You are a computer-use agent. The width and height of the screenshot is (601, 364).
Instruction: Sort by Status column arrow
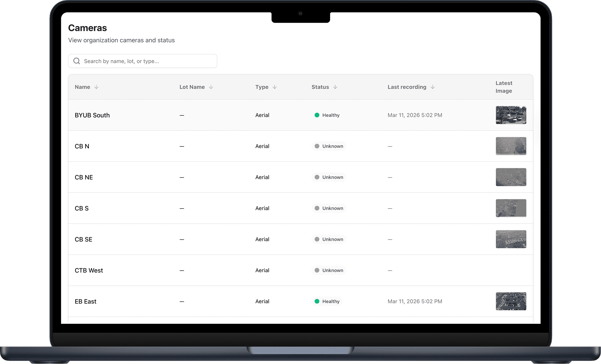[x=335, y=87]
